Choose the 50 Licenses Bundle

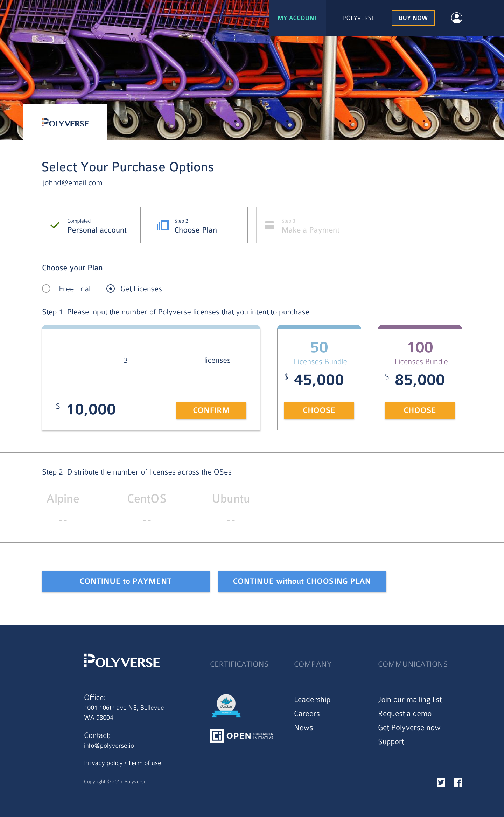[x=319, y=410]
